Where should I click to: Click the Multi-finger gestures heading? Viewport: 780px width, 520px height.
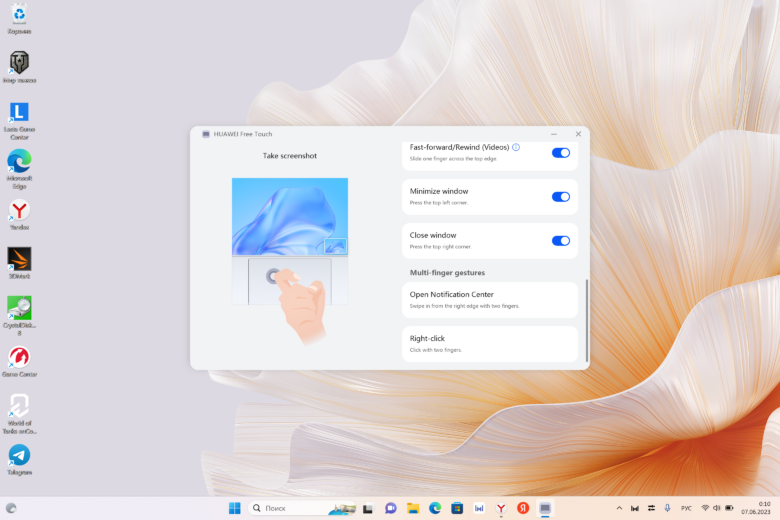pyautogui.click(x=447, y=273)
